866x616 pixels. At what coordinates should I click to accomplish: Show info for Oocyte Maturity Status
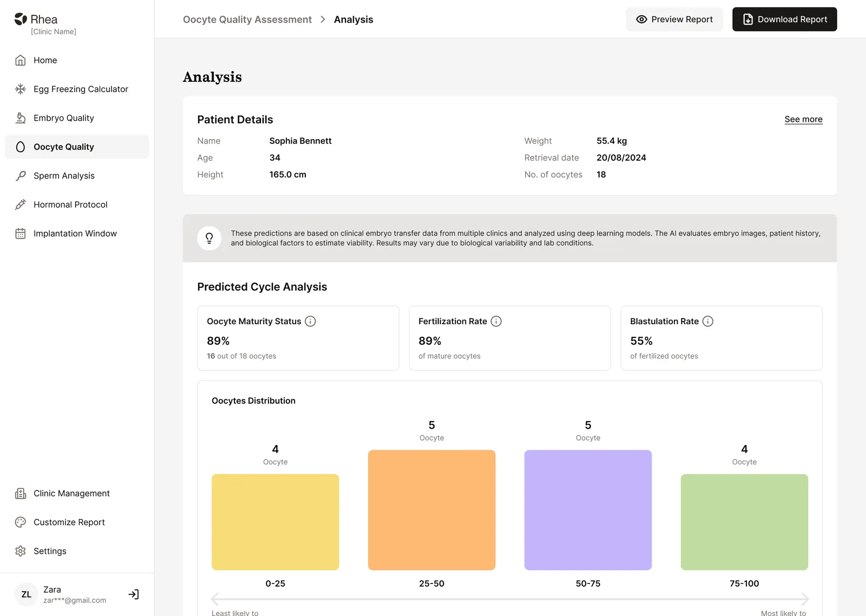coord(310,321)
